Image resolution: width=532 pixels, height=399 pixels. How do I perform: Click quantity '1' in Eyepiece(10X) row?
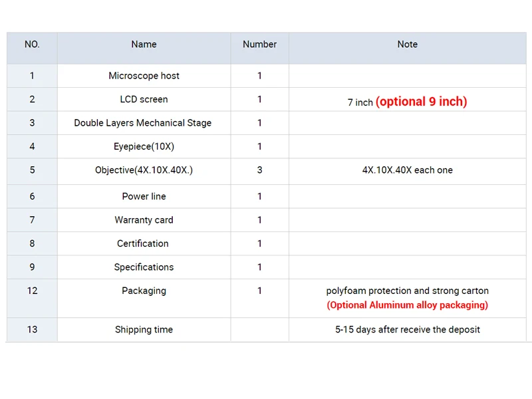coord(259,146)
